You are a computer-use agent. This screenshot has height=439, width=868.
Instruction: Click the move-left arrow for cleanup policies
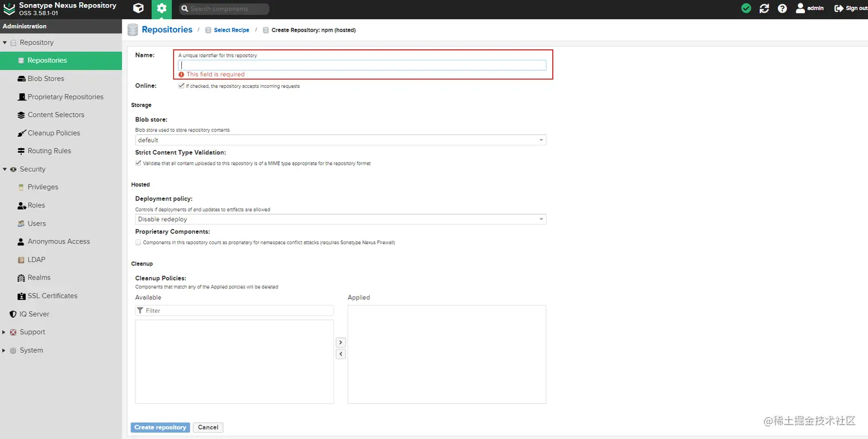[341, 354]
